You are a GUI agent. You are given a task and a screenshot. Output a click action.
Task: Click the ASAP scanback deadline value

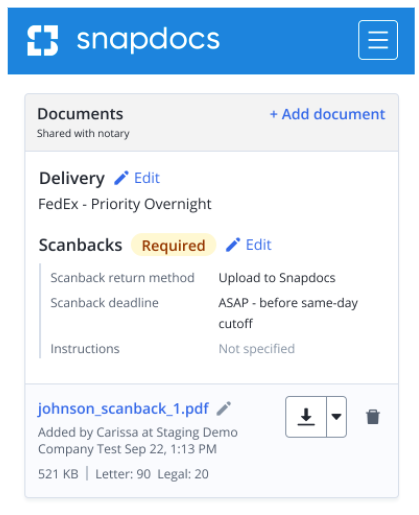tap(288, 313)
